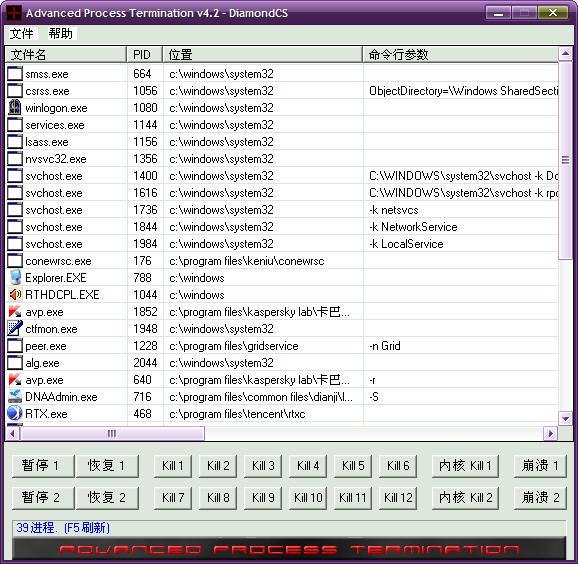Select the Explorer.EXE icon in list

[15, 277]
